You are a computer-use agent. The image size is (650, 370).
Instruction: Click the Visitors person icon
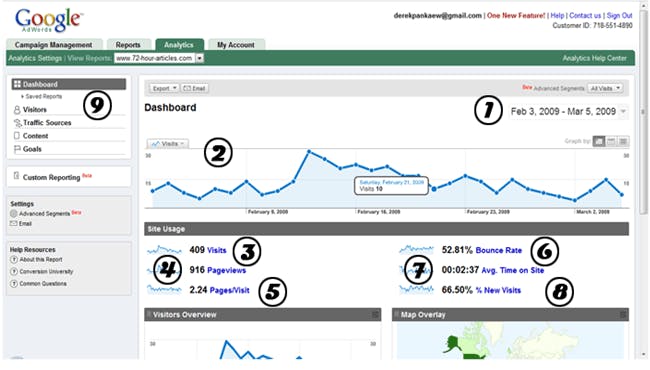(17, 110)
